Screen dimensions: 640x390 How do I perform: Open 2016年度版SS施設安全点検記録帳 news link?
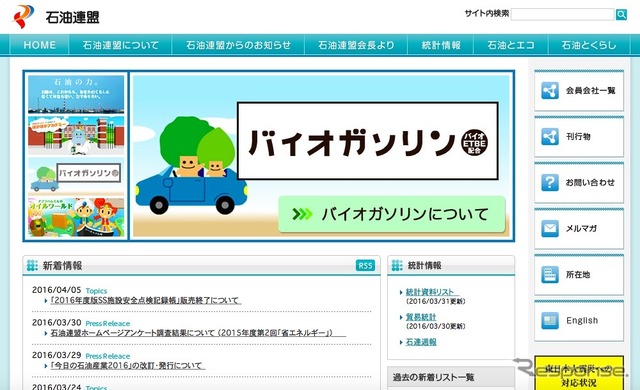tap(145, 300)
